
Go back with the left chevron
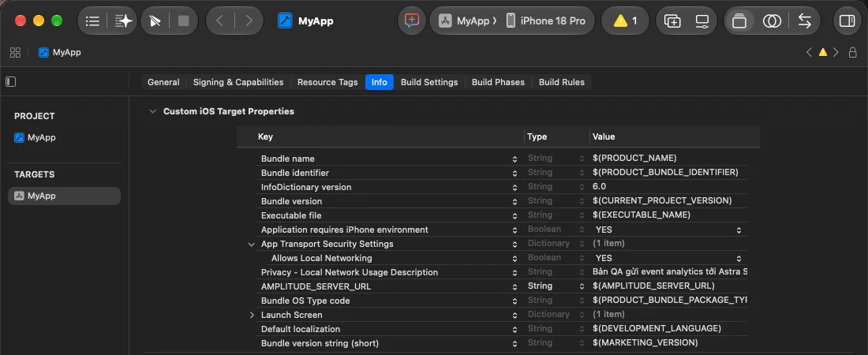220,21
